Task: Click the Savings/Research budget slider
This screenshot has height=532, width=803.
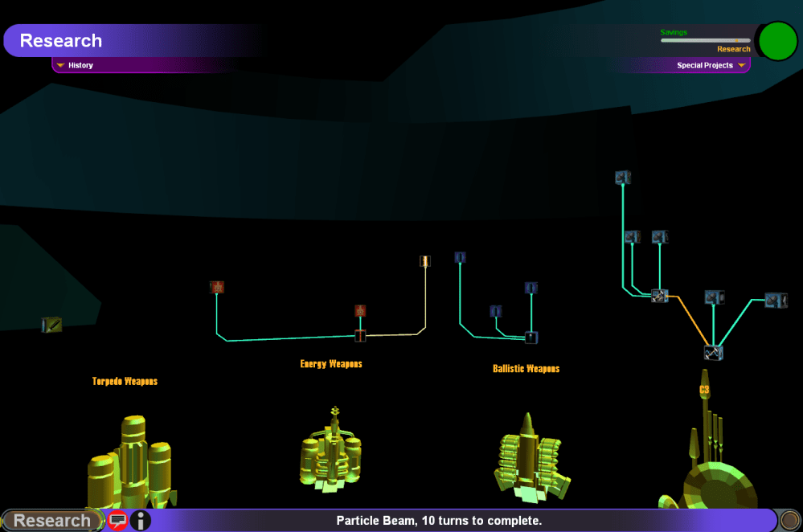Action: 705,40
